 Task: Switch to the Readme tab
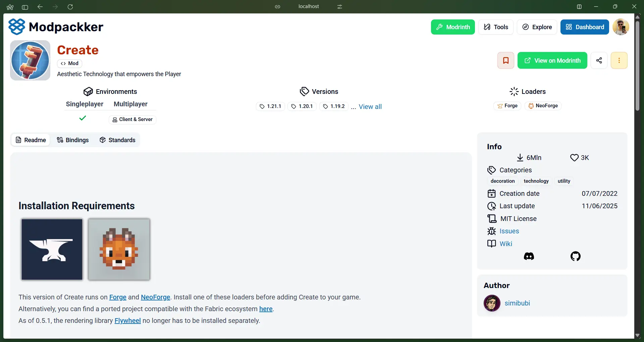coord(31,140)
